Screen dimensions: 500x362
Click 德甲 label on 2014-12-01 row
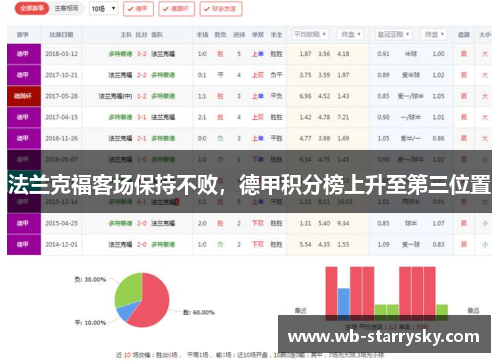tap(24, 244)
